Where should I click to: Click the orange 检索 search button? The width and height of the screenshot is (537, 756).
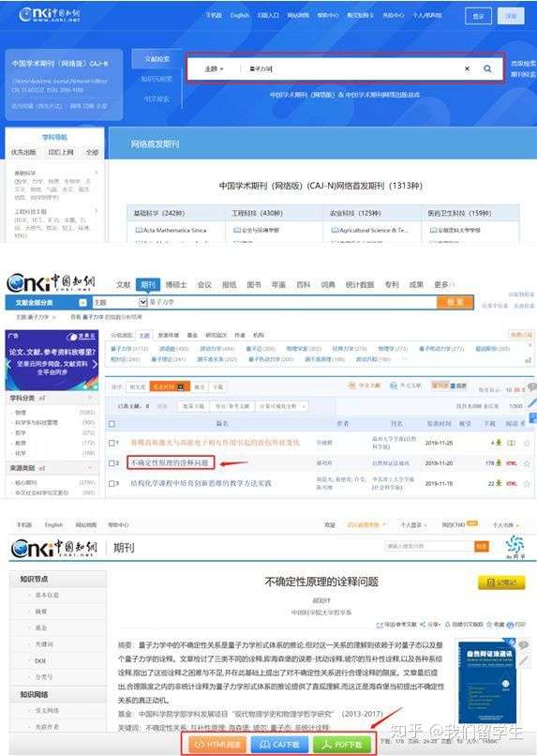click(455, 302)
